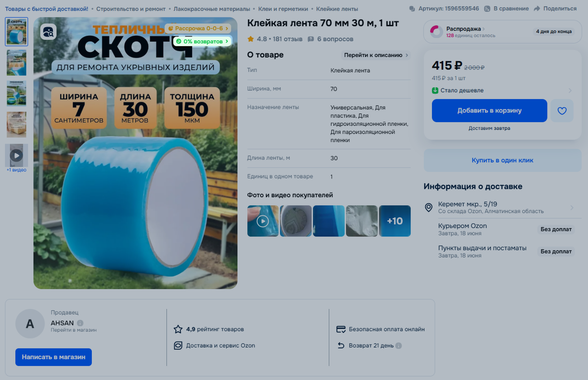Click Добавить в корзину button

pos(489,111)
